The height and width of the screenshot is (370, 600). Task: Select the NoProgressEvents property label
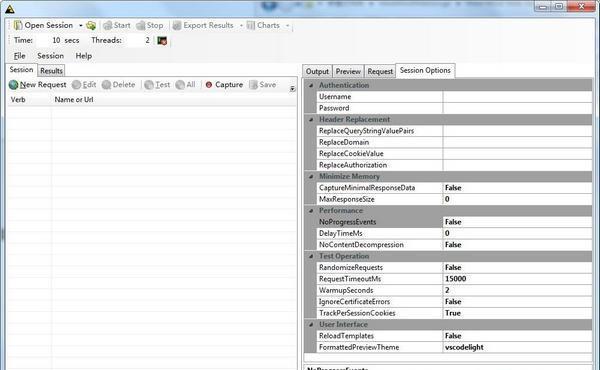347,222
